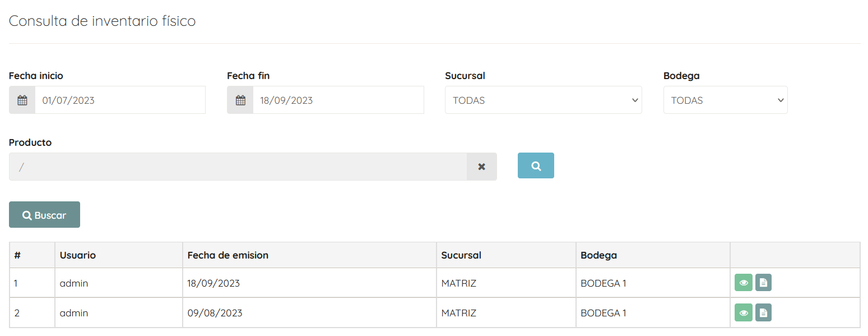
Task: Click the Buscar button
Action: click(44, 215)
